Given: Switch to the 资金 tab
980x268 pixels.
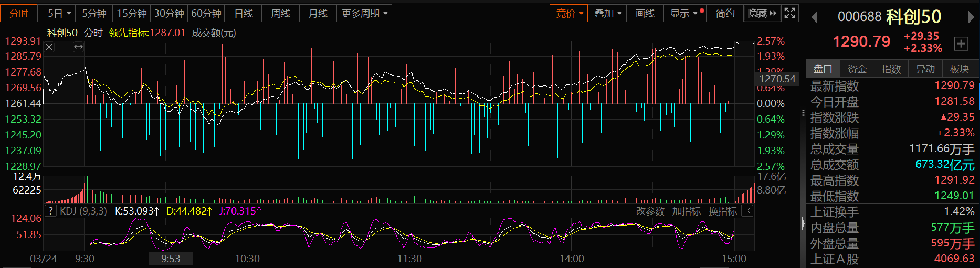Looking at the screenshot, I should [857, 69].
